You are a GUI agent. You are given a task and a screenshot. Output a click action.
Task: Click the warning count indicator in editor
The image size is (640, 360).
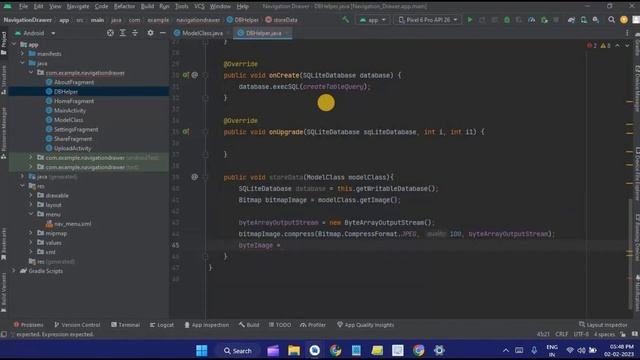click(605, 45)
